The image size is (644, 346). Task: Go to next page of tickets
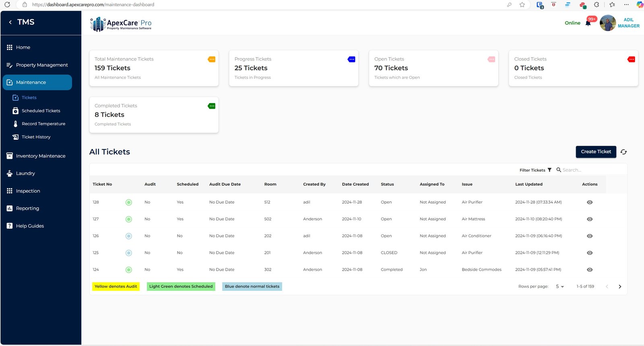coord(620,286)
